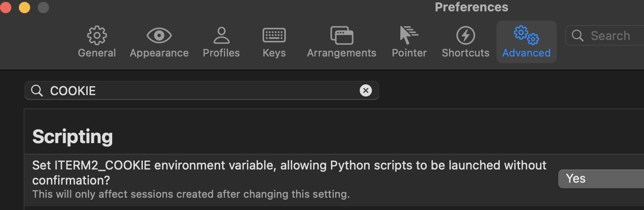Click the toolbar Search field
This screenshot has width=644, height=210.
click(605, 36)
